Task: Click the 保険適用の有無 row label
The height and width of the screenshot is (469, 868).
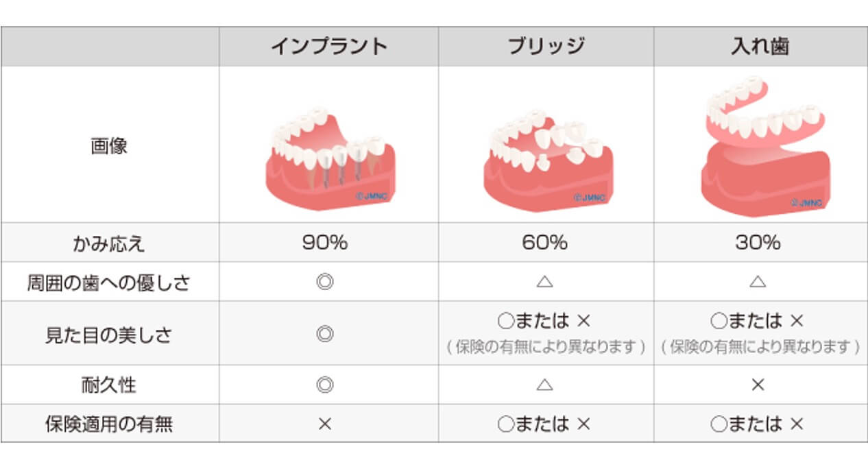Action: pos(109,424)
